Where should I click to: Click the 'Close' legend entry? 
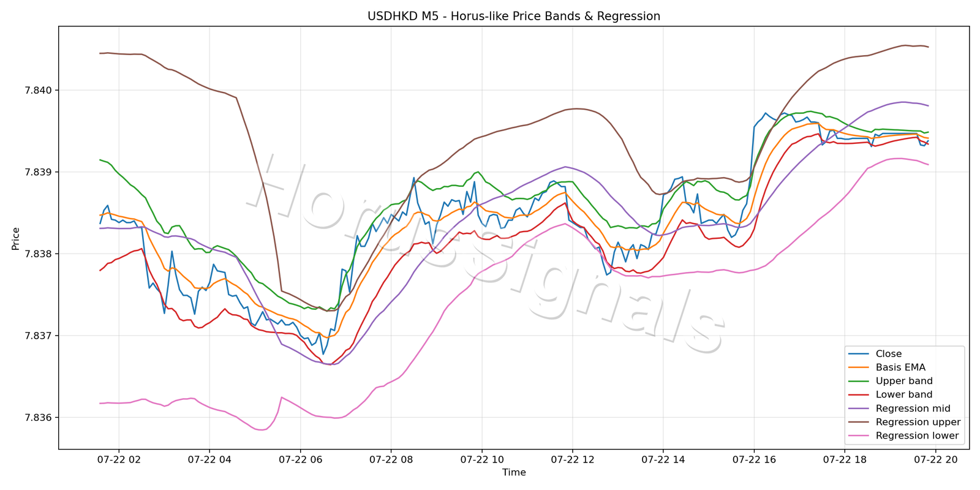888,354
